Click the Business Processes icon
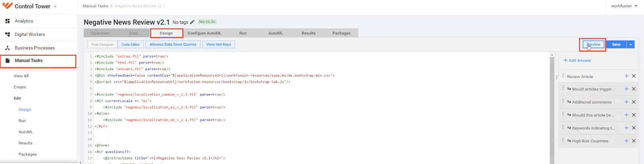The width and height of the screenshot is (644, 164). (7, 48)
